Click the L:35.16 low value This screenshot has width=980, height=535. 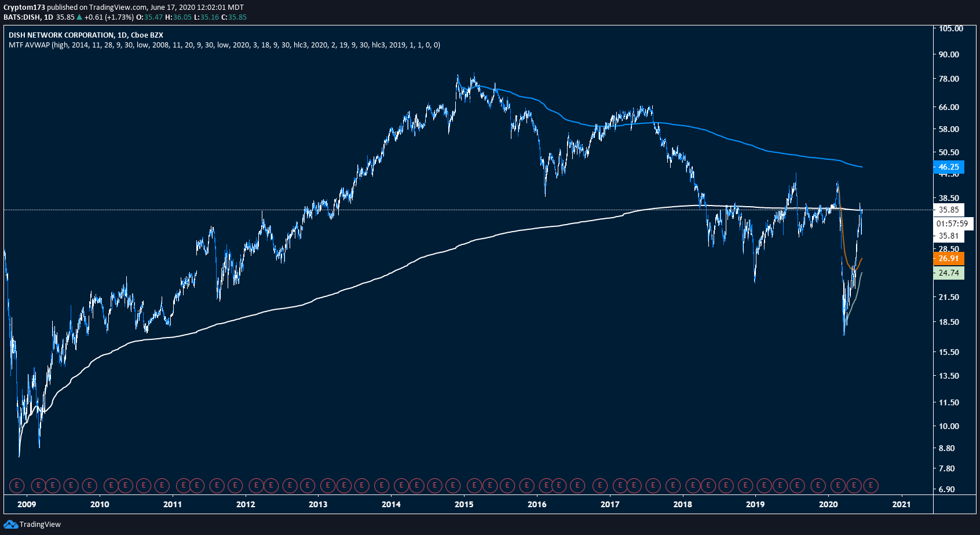click(x=206, y=17)
